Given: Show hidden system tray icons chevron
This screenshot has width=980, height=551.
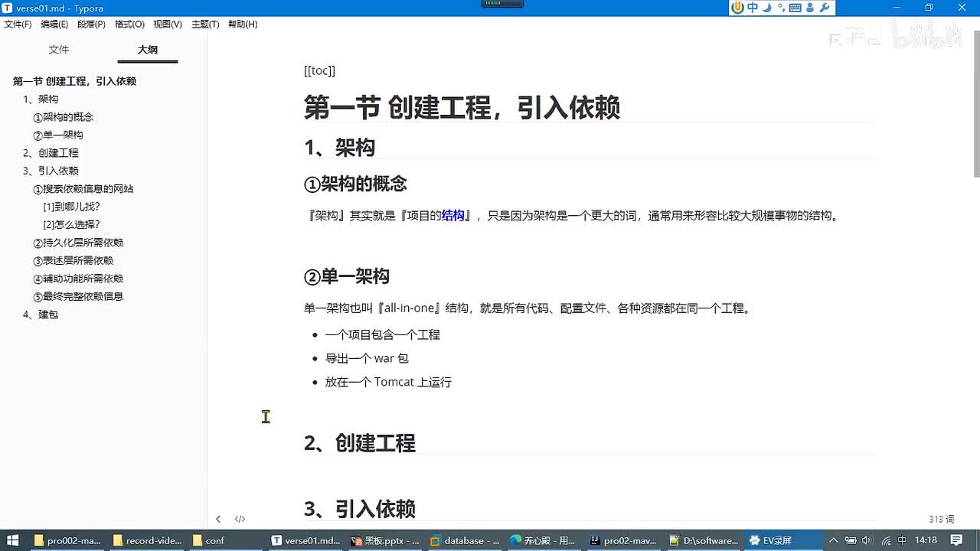Looking at the screenshot, I should point(833,540).
